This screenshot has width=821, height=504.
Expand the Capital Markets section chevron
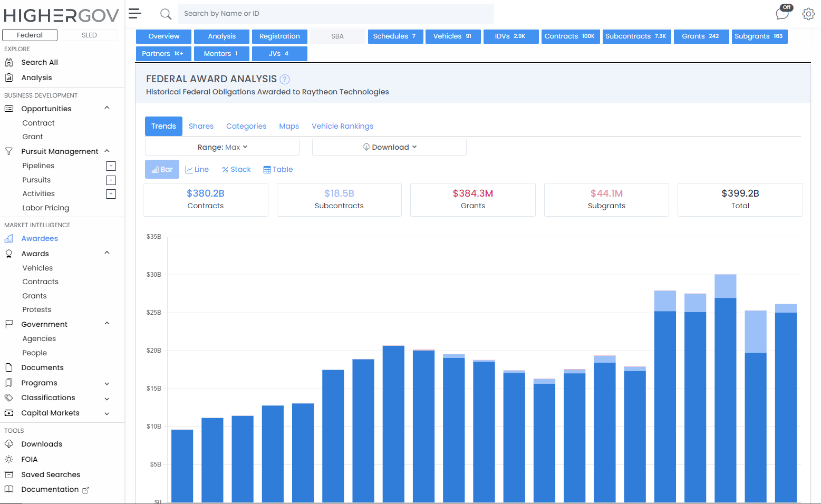[x=107, y=413]
